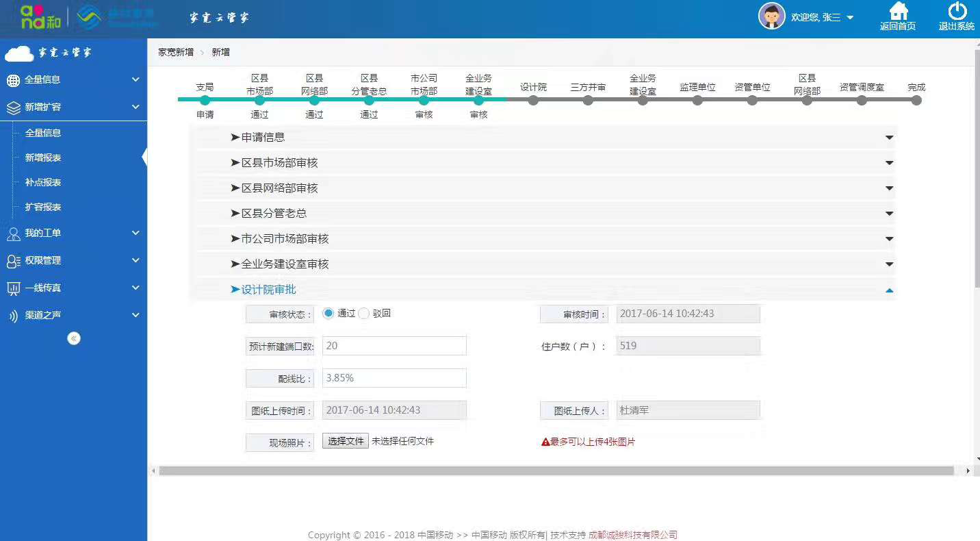The image size is (980, 541).
Task: Expand the 全量信息 sidebar menu chevron
Action: pos(136,79)
